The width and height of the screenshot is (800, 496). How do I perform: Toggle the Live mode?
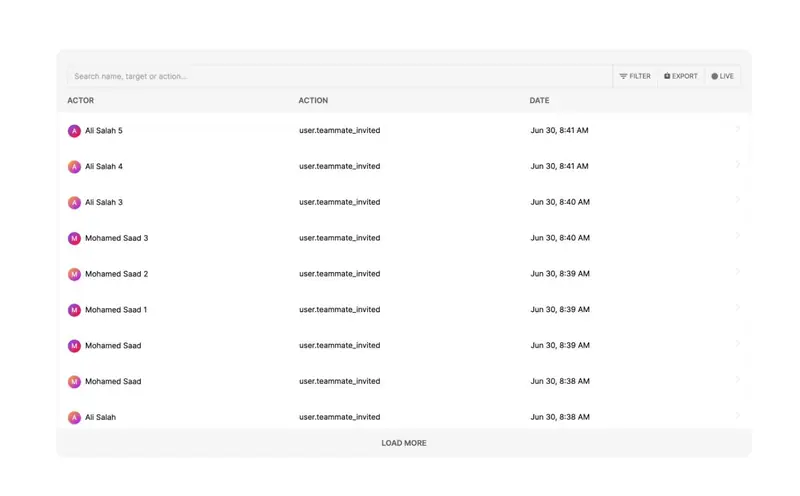point(722,76)
